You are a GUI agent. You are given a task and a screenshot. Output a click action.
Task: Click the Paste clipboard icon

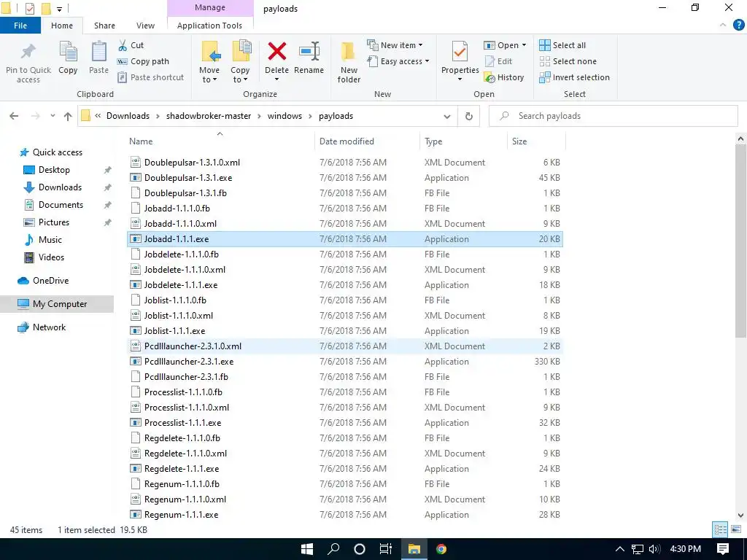(98, 52)
